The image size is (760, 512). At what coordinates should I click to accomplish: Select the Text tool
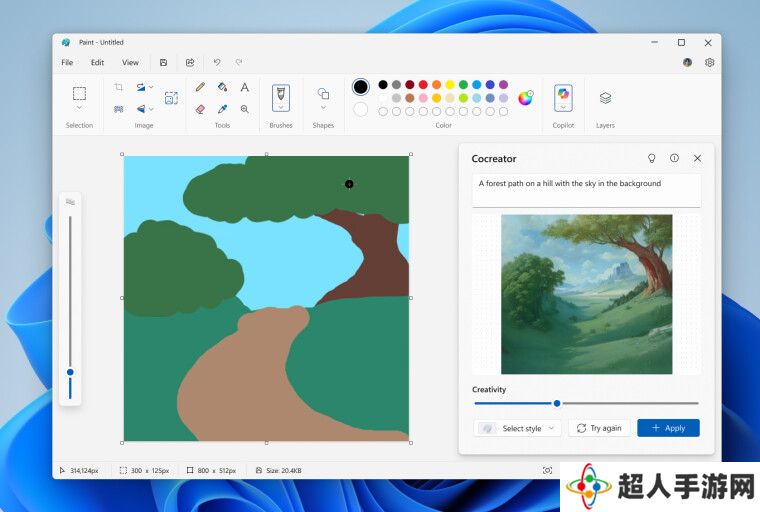tap(245, 87)
